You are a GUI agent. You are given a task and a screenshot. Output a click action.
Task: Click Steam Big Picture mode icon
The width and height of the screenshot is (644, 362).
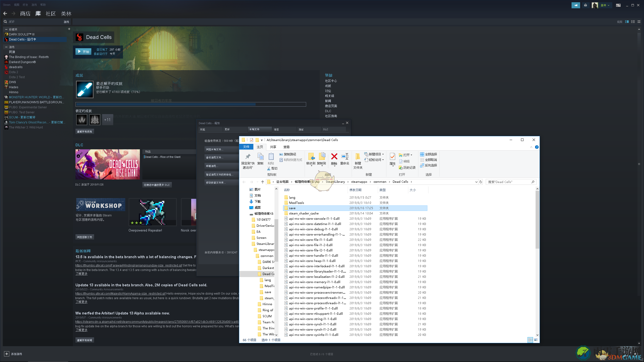tap(618, 5)
